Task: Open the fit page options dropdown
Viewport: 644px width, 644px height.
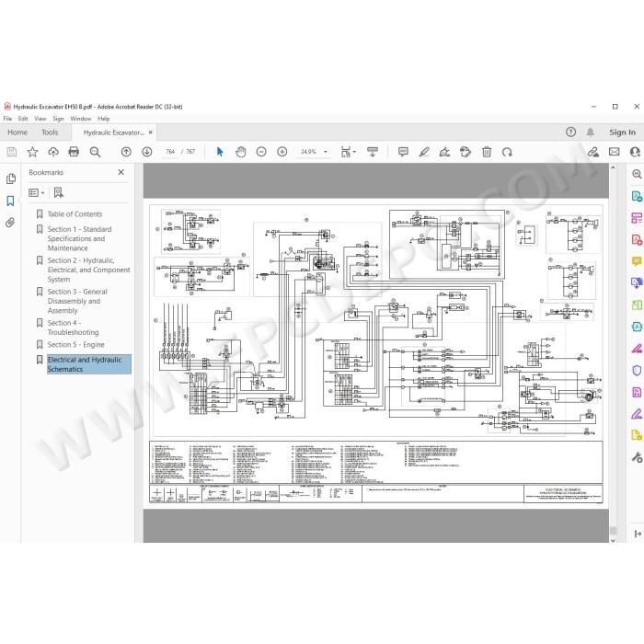Action: coord(349,152)
